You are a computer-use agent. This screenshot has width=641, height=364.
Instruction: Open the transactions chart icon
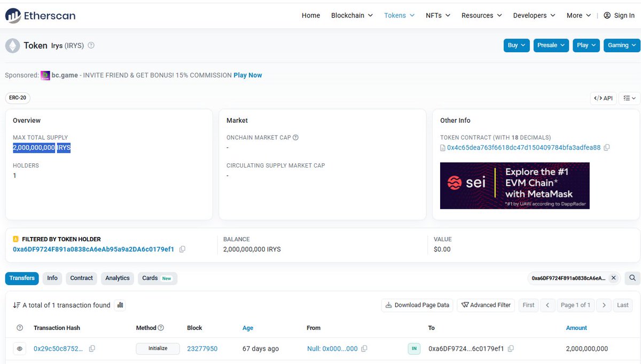click(x=120, y=305)
